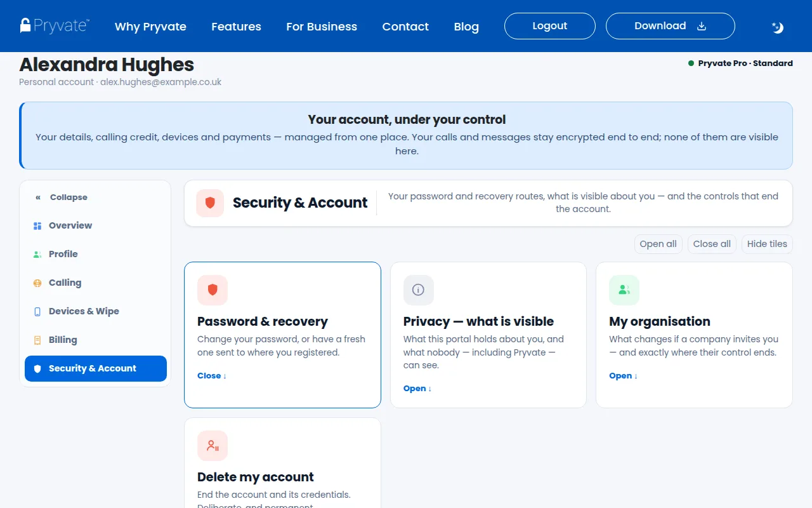Click the Logout button
The width and height of the screenshot is (812, 508).
pyautogui.click(x=550, y=26)
